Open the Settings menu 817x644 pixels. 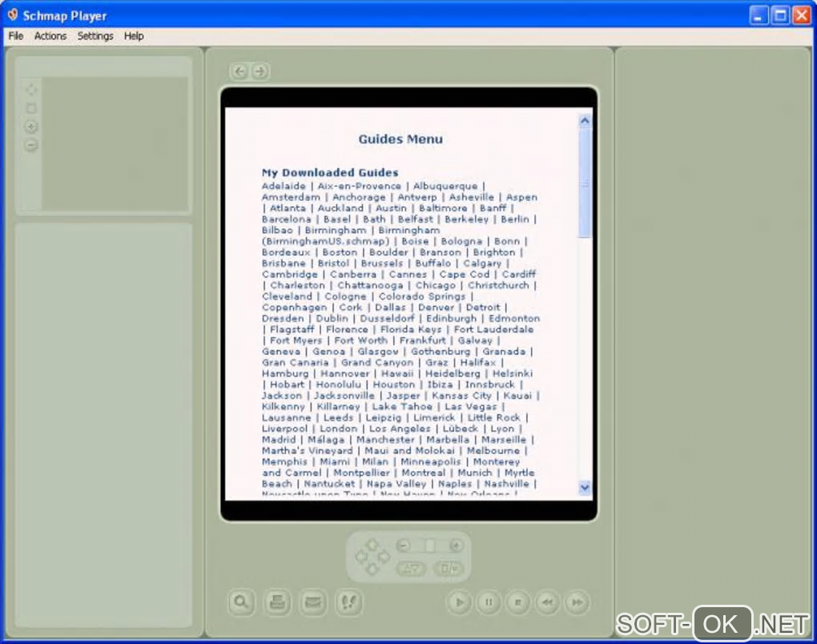[95, 36]
